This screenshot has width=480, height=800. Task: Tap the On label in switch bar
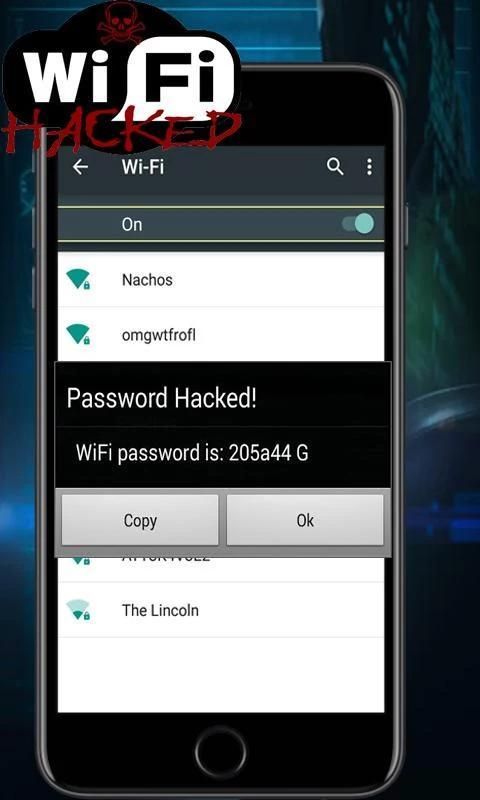point(132,224)
